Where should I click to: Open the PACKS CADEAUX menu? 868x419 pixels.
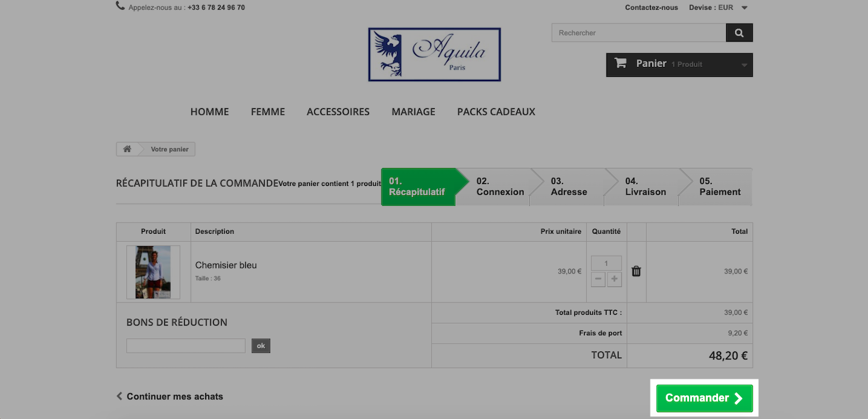[x=496, y=112]
